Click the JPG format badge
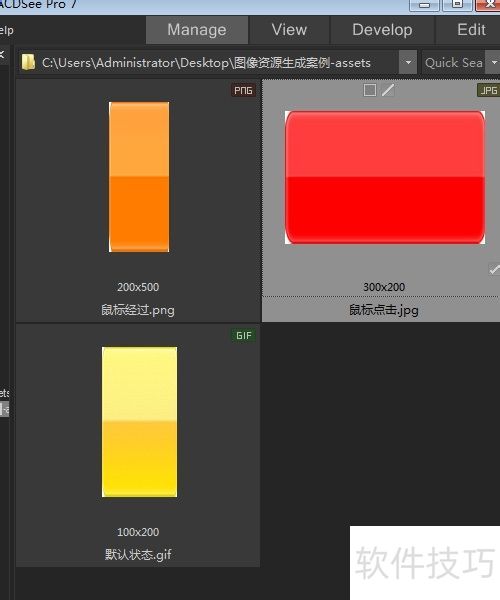Image resolution: width=500 pixels, height=600 pixels. click(488, 90)
